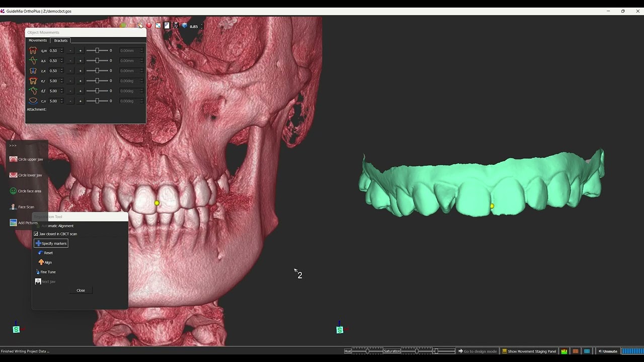This screenshot has height=362, width=644.
Task: Open the Add Pictures tool
Action: click(x=24, y=223)
